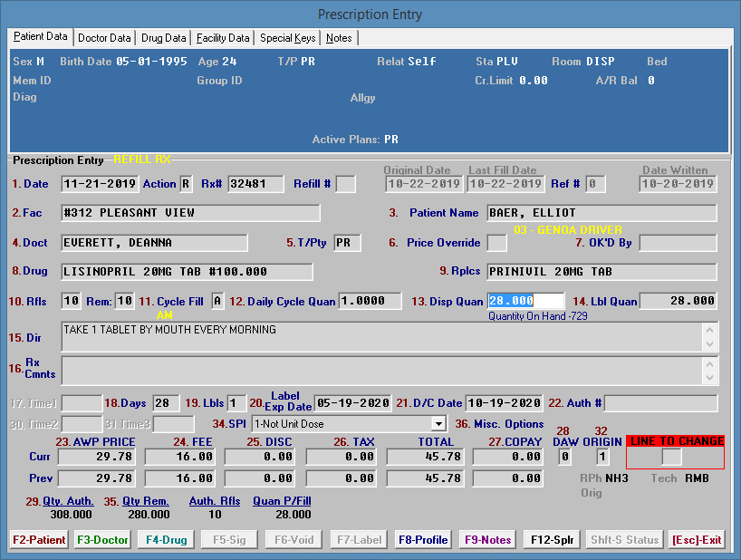Open the Special Keys tab
The height and width of the screenshot is (560, 741).
click(x=287, y=38)
